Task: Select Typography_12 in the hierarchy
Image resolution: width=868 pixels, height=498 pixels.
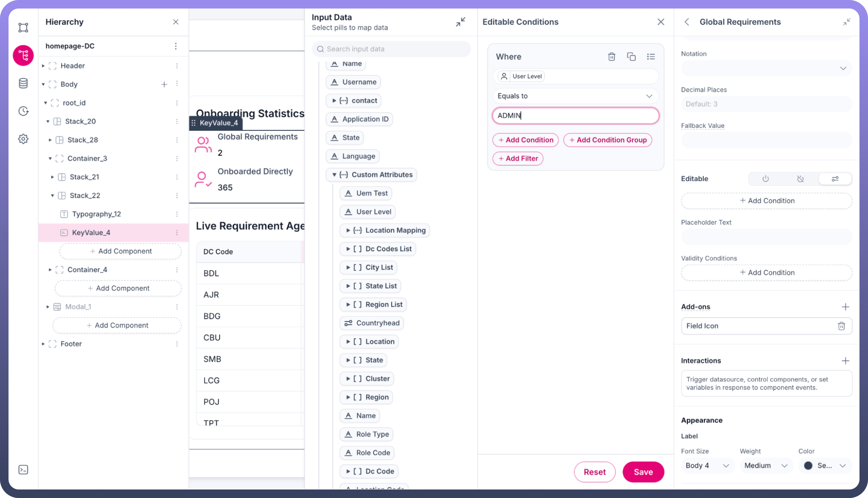Action: [x=96, y=214]
